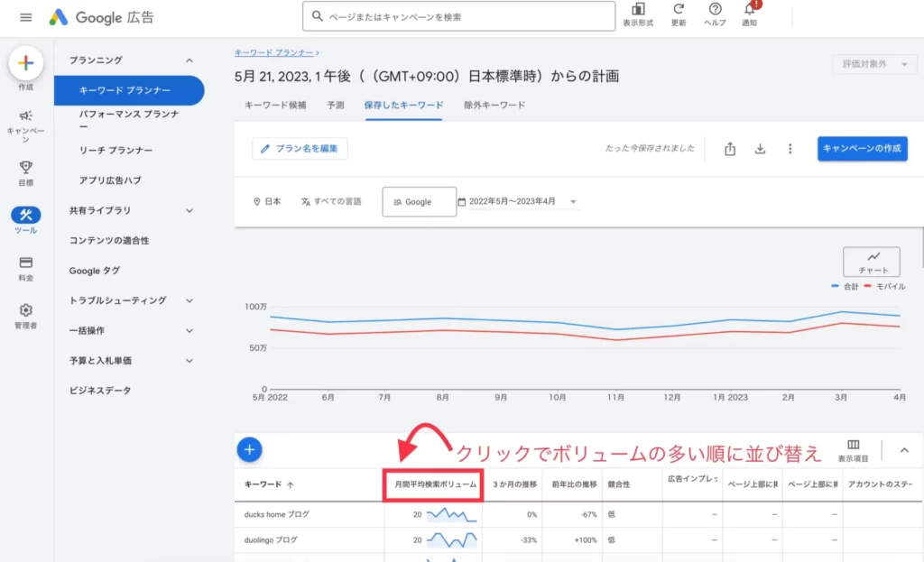Open the 表示項目 columns selector
The height and width of the screenshot is (562, 924).
pos(854,451)
